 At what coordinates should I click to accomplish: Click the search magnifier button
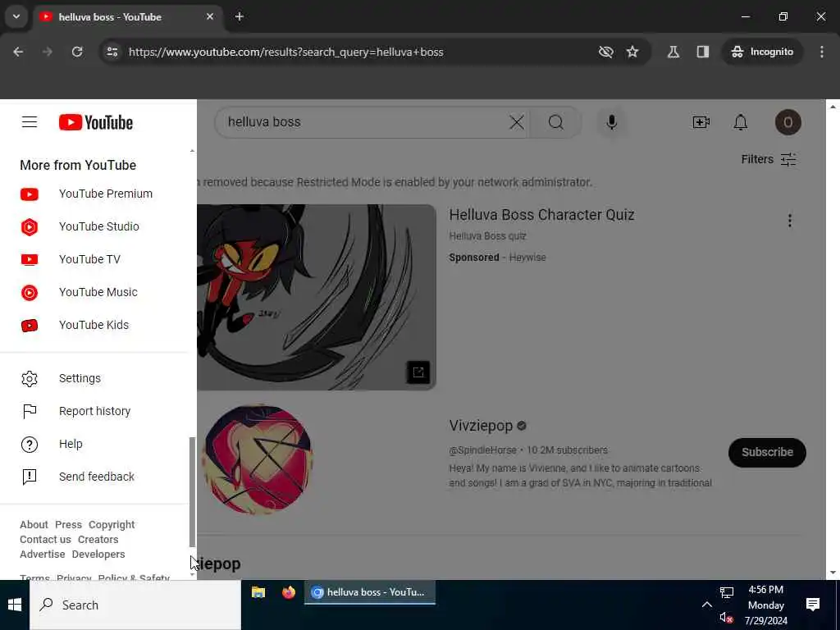point(555,122)
